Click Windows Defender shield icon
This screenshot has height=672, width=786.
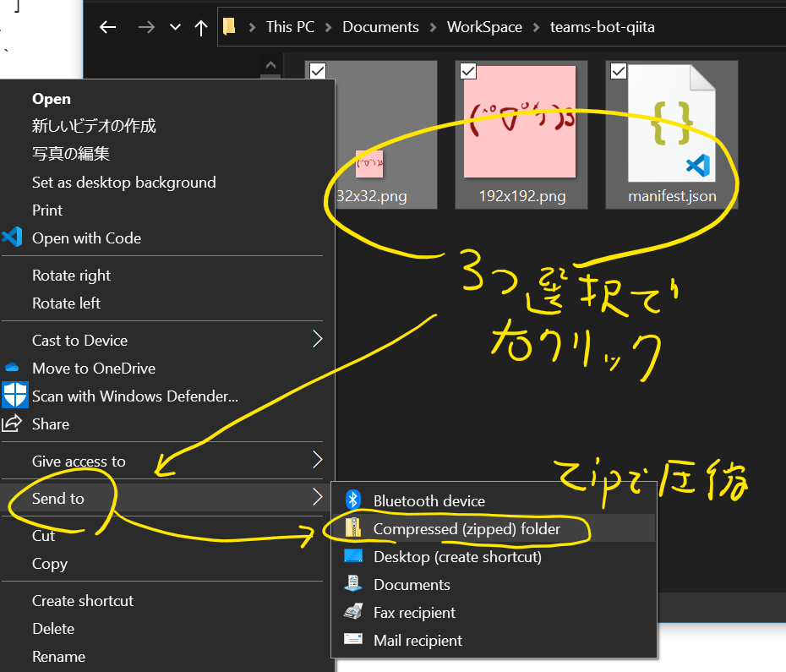[x=14, y=395]
